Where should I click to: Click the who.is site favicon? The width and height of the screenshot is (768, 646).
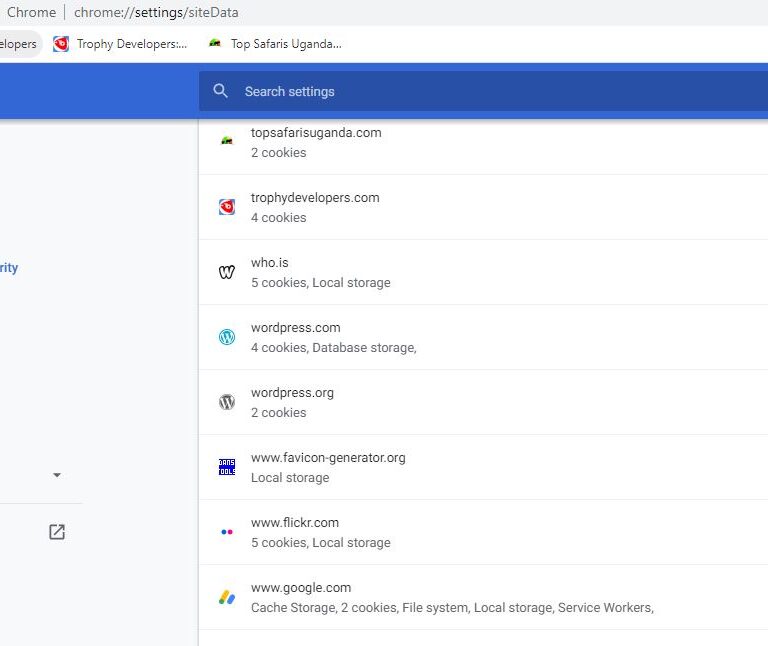coord(227,272)
